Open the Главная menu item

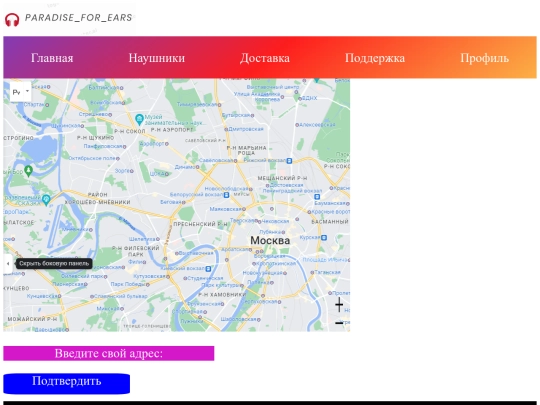tap(52, 58)
